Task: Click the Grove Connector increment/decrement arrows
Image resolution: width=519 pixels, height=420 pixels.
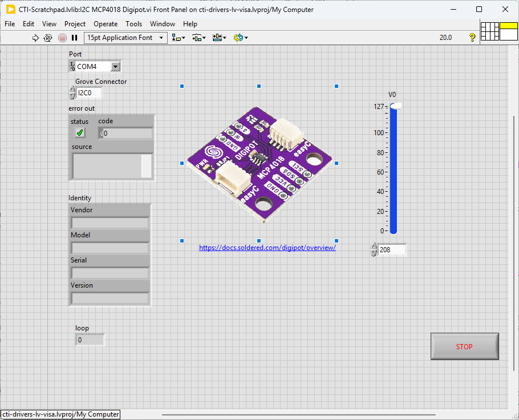Action: coord(72,93)
